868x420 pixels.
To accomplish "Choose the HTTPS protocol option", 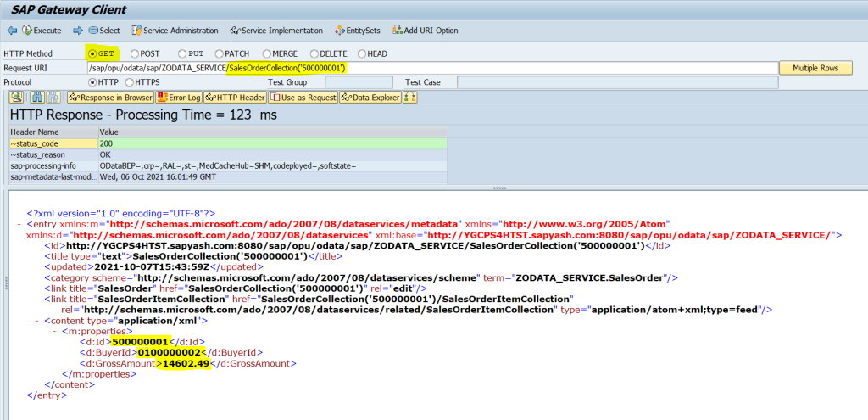I will pyautogui.click(x=130, y=82).
